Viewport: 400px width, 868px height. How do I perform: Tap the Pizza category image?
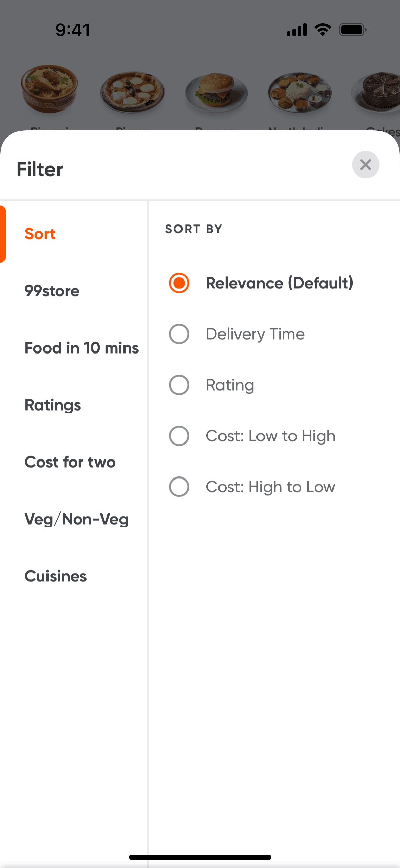point(132,92)
